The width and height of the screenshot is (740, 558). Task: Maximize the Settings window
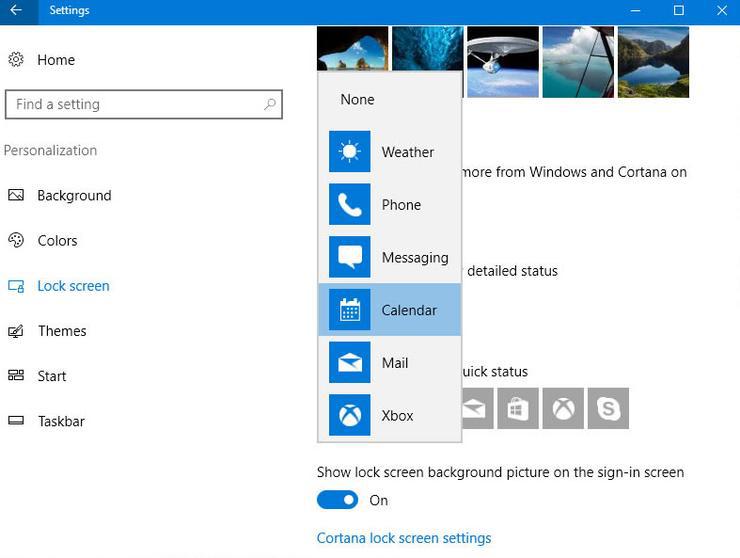click(679, 10)
